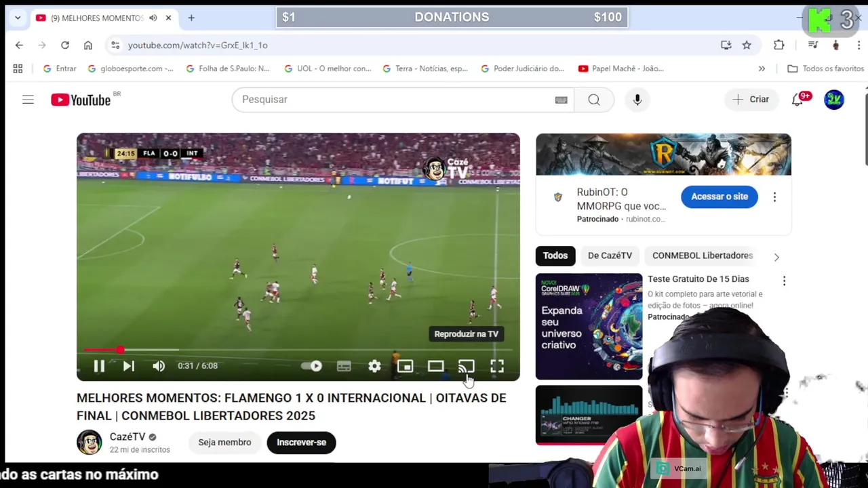Click the search magnifier button
868x488 pixels.
594,100
